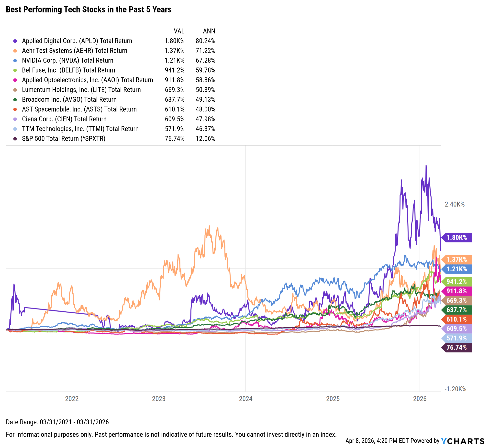Select the Broadcom Inc. (AVGO) legend label
The width and height of the screenshot is (489, 448).
(69, 100)
